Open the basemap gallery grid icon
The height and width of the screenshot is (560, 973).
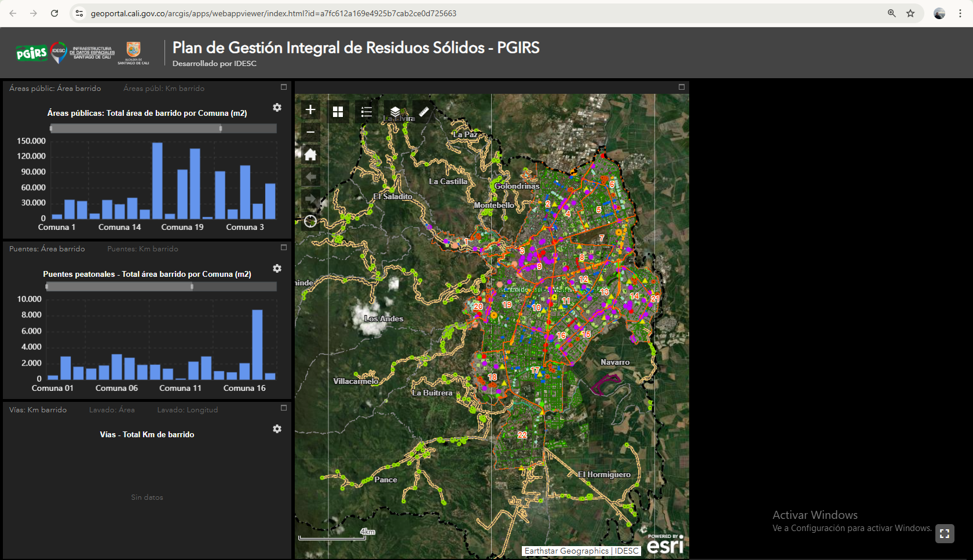(338, 112)
